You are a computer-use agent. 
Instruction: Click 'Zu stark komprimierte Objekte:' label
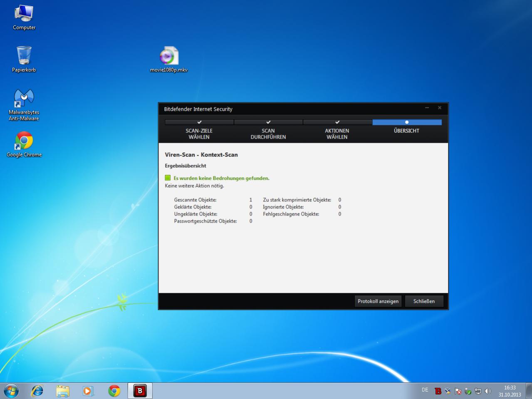click(297, 200)
